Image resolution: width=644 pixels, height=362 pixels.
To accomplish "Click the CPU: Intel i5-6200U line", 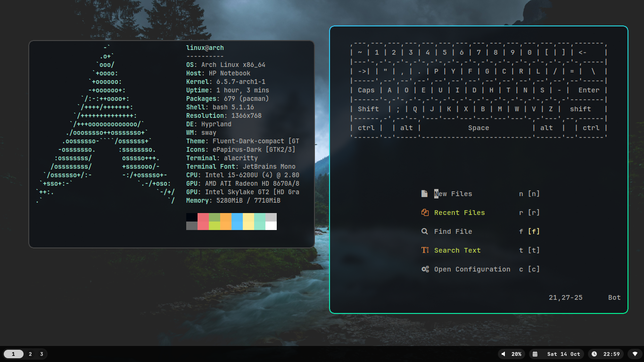I will coord(243,175).
